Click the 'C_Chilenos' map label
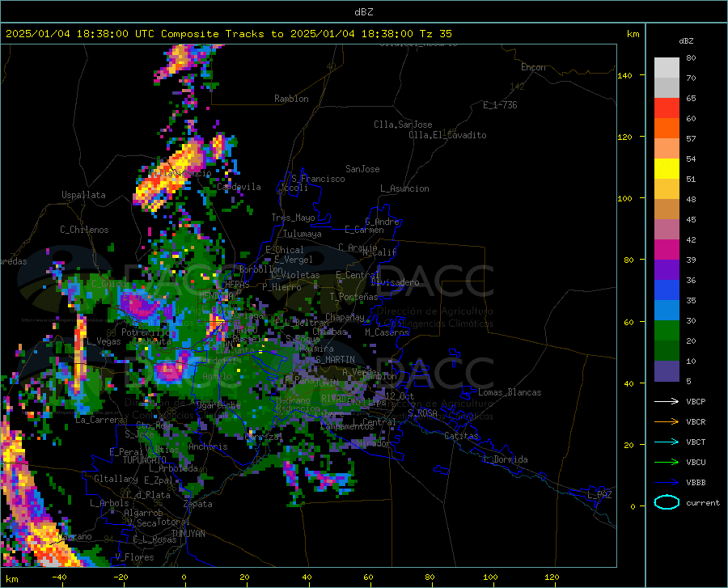Image resolution: width=728 pixels, height=588 pixels. coord(84,230)
